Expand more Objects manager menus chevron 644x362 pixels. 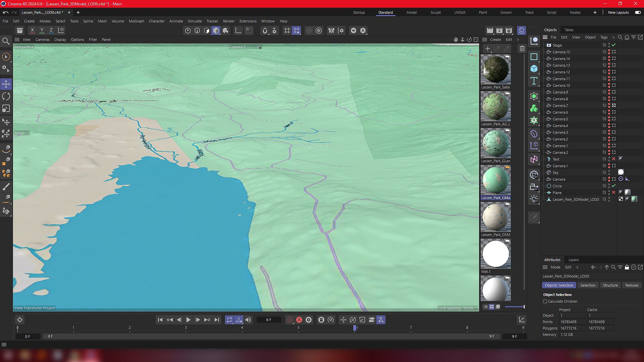point(613,37)
